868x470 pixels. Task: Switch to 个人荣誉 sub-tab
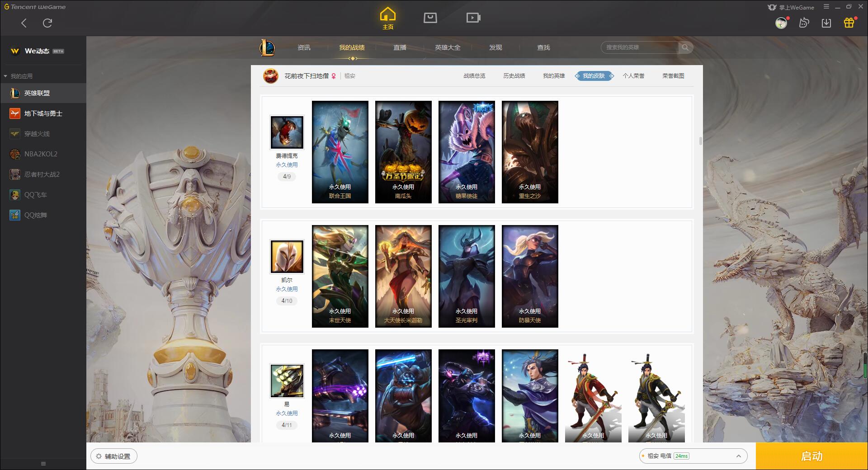tap(633, 76)
